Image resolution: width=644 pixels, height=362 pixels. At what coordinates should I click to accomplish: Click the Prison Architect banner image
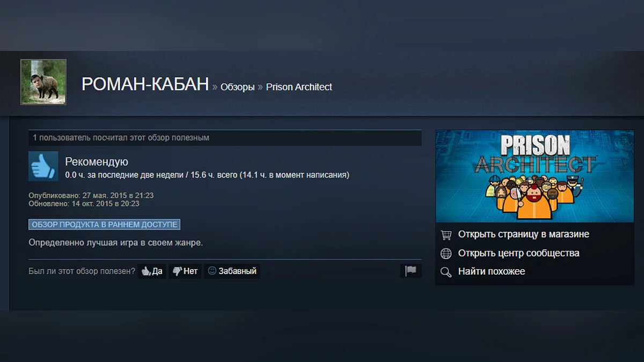tap(535, 176)
